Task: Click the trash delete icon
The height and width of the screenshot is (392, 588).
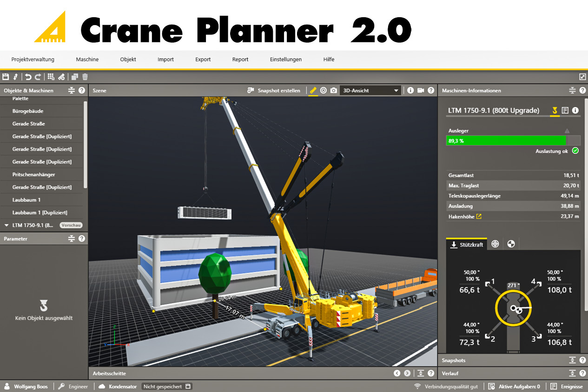Action: (x=85, y=77)
